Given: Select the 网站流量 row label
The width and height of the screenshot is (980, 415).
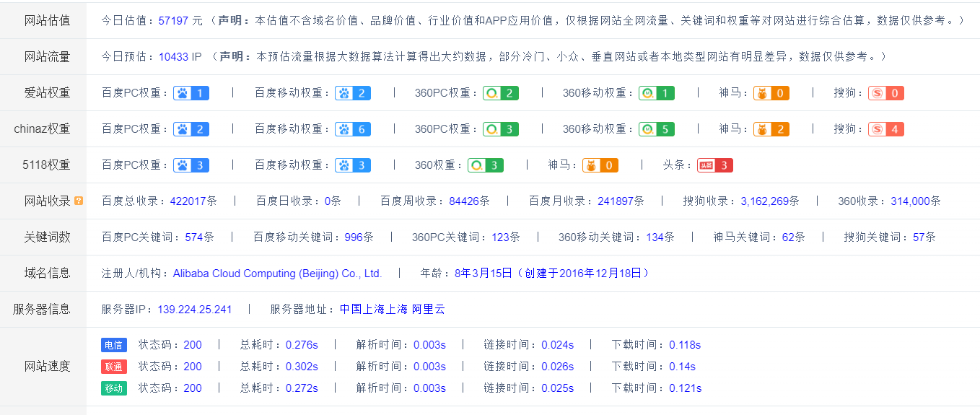Looking at the screenshot, I should coord(48,56).
